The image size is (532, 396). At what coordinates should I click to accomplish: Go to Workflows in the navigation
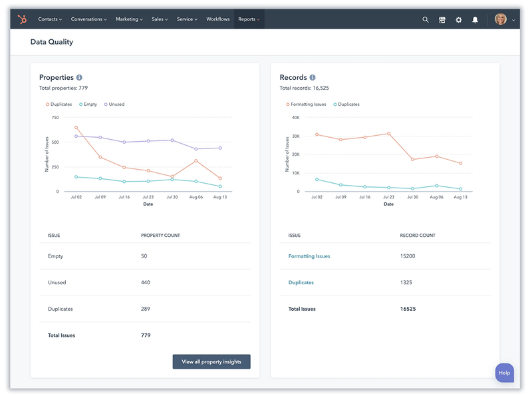[218, 19]
